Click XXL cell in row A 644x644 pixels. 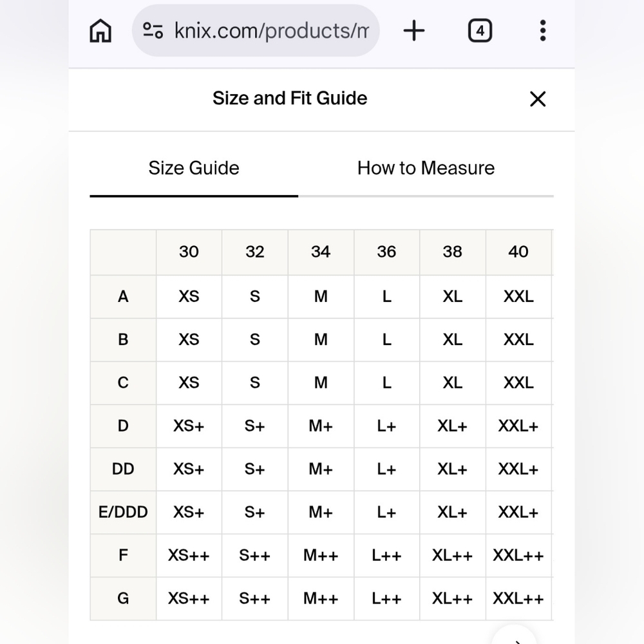518,296
